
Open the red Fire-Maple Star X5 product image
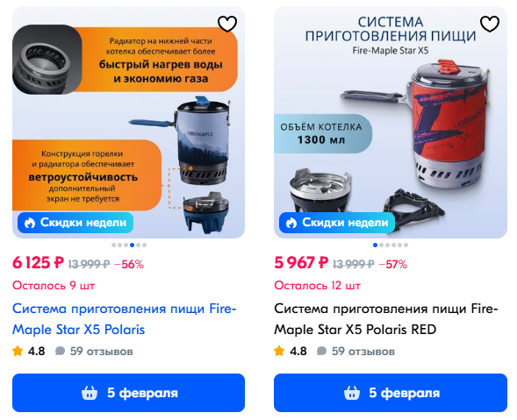391,122
